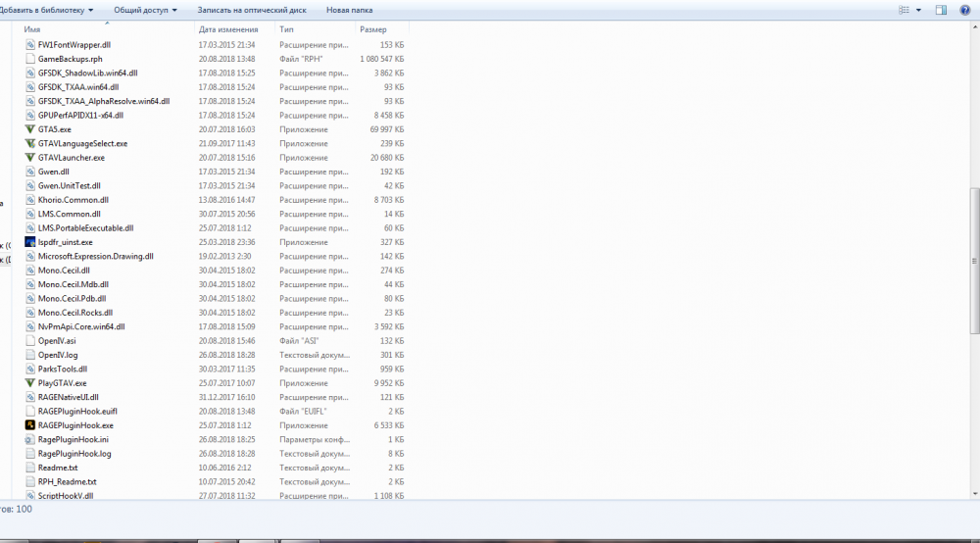Open the Общий доступ dropdown
Screen dimensions: 980x543
[145, 10]
